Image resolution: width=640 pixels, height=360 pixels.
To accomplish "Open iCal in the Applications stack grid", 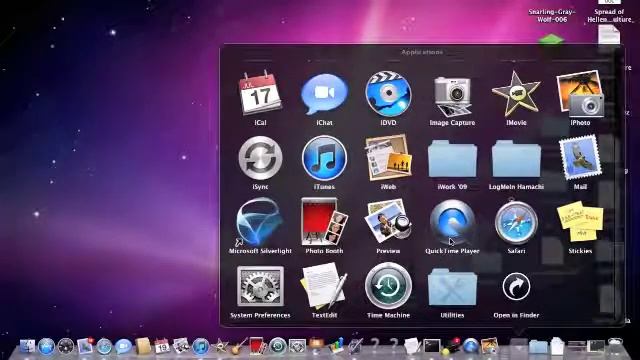I will (x=260, y=94).
